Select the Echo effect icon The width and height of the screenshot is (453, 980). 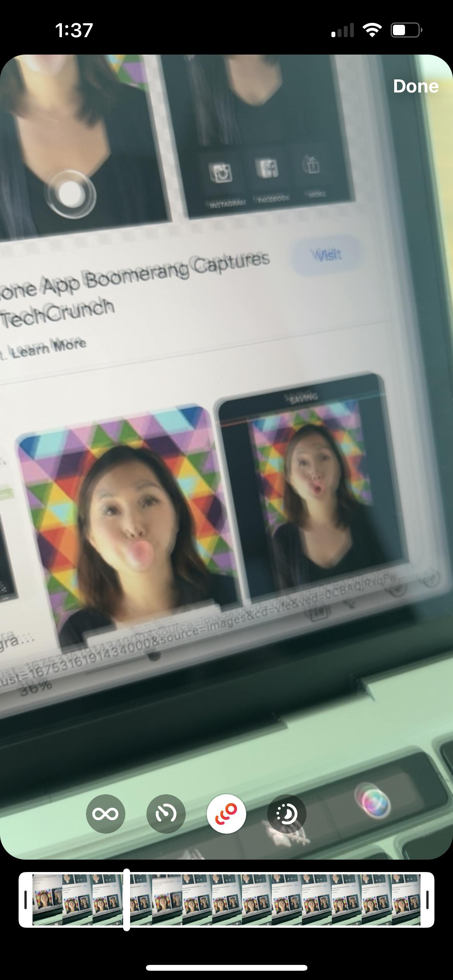[226, 814]
